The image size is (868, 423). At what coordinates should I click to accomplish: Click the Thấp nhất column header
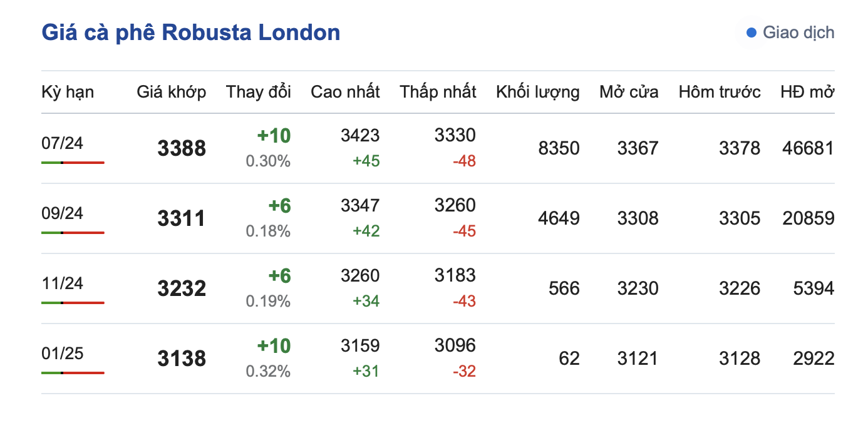click(x=438, y=92)
